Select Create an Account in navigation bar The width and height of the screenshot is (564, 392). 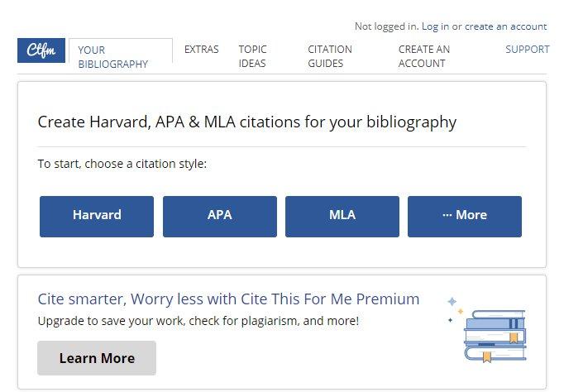424,56
